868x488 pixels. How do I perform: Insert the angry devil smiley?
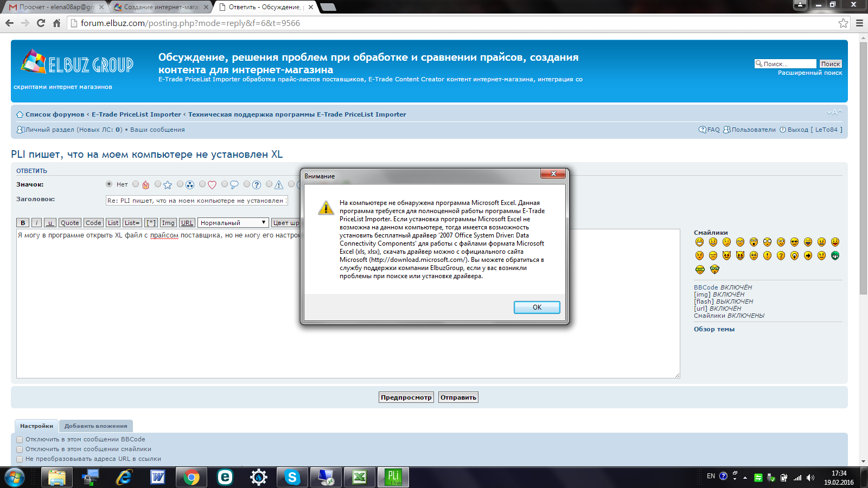coord(726,255)
